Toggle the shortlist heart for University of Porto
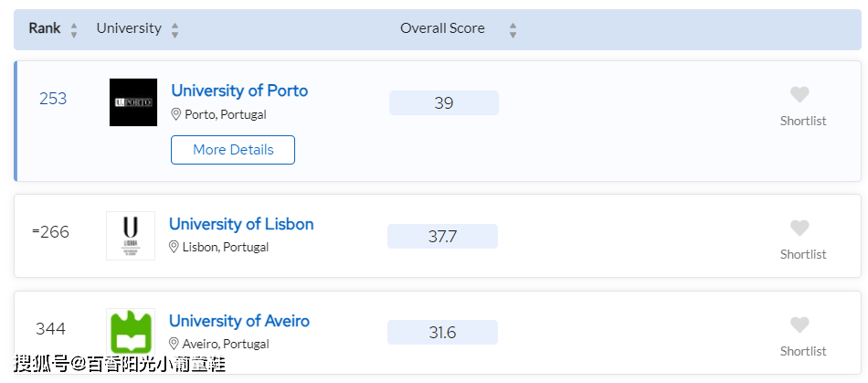 point(799,95)
